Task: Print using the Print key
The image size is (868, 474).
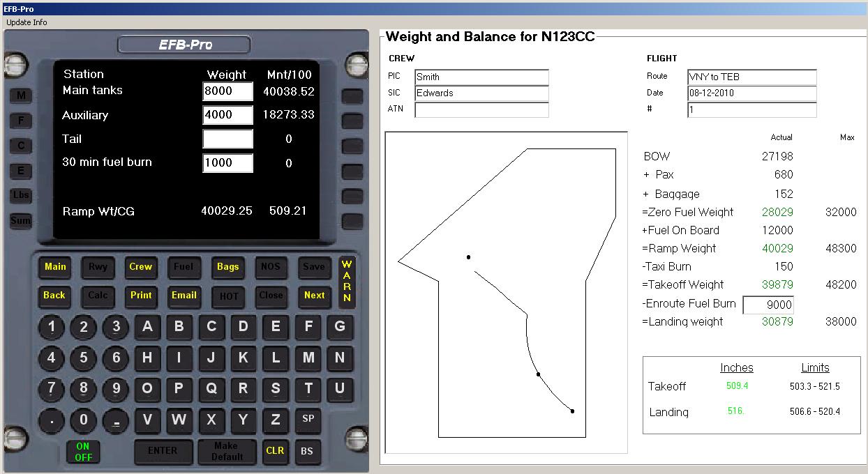Action: click(x=141, y=296)
